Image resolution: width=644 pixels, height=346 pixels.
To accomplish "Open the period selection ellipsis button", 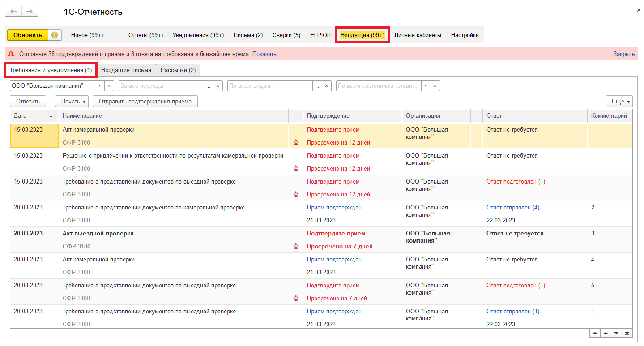I will [208, 85].
